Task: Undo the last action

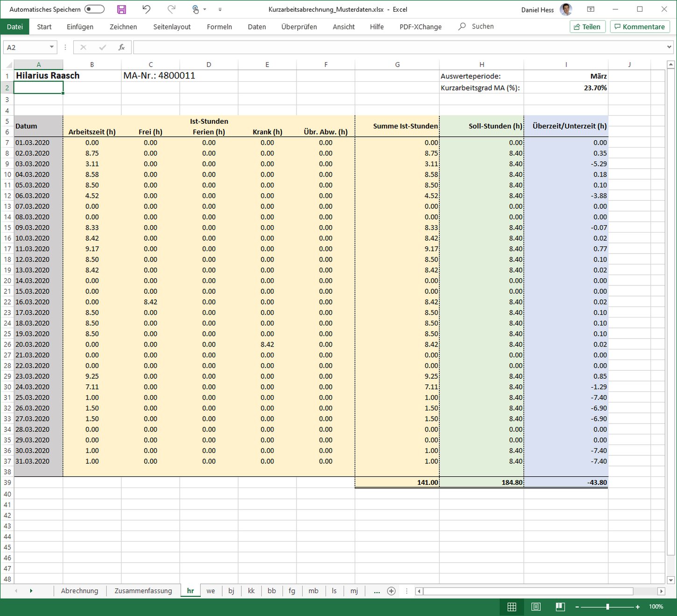Action: (x=146, y=9)
